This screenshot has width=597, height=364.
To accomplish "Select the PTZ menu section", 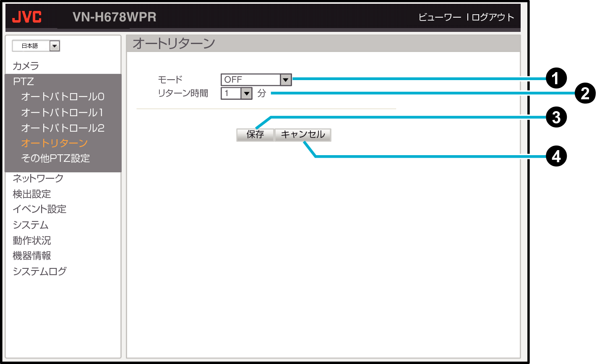I will pyautogui.click(x=23, y=81).
